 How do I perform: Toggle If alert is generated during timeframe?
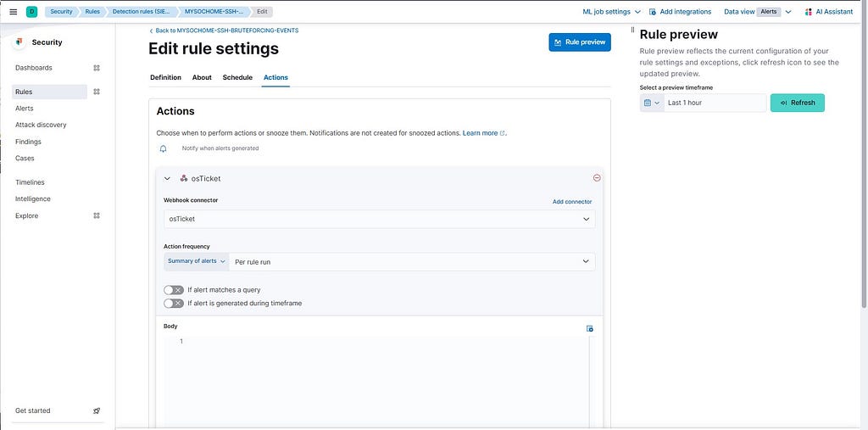click(x=173, y=303)
